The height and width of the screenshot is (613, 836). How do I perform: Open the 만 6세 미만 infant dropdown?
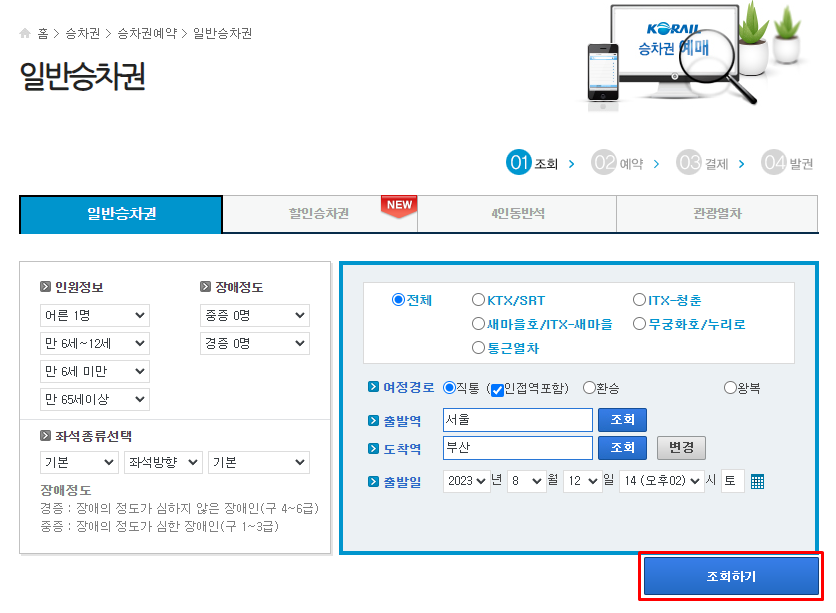95,371
